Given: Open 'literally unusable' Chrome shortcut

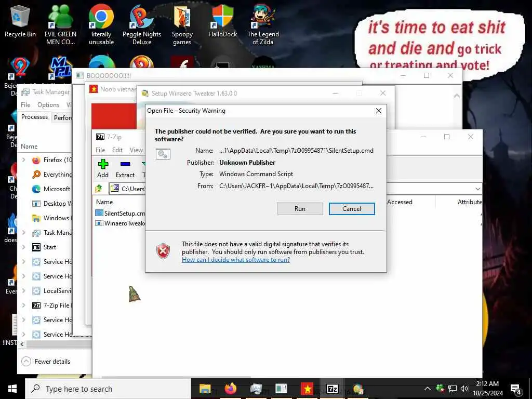Looking at the screenshot, I should point(101,24).
